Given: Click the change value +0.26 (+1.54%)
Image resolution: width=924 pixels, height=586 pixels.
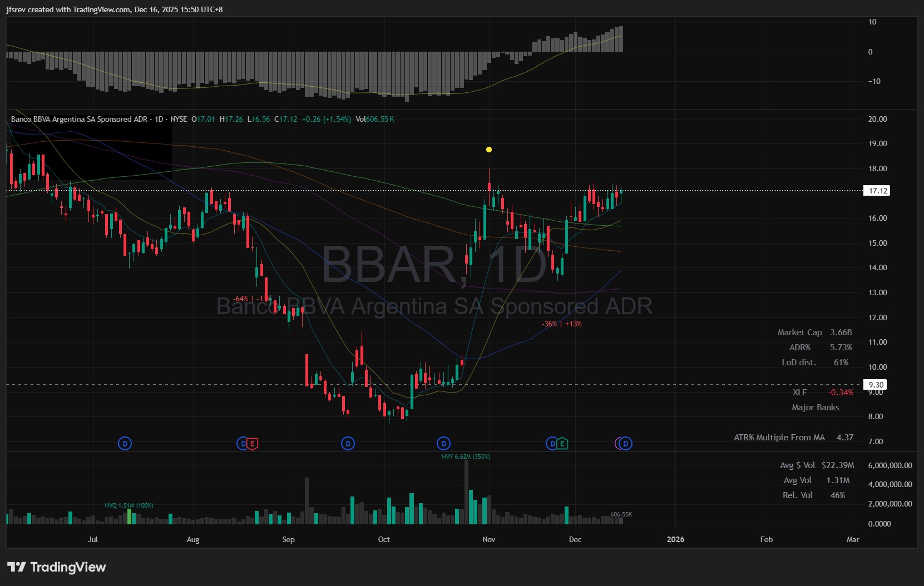Looking at the screenshot, I should (x=327, y=119).
